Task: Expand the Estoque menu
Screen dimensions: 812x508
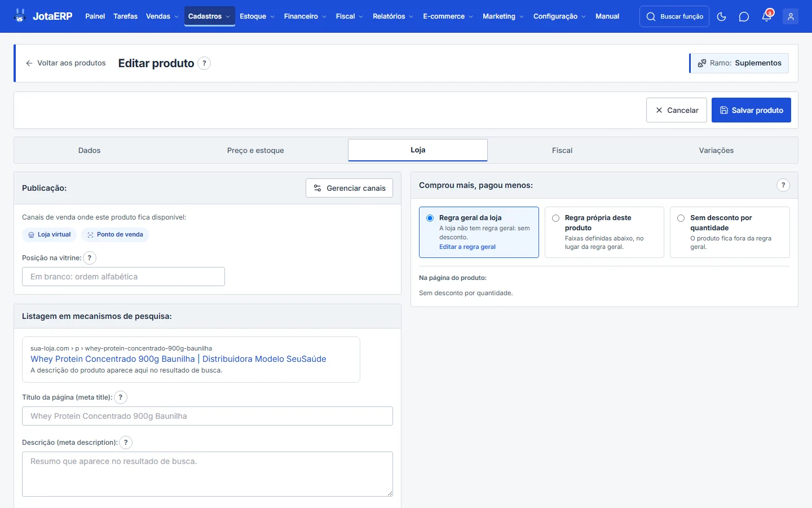Action: 257,16
